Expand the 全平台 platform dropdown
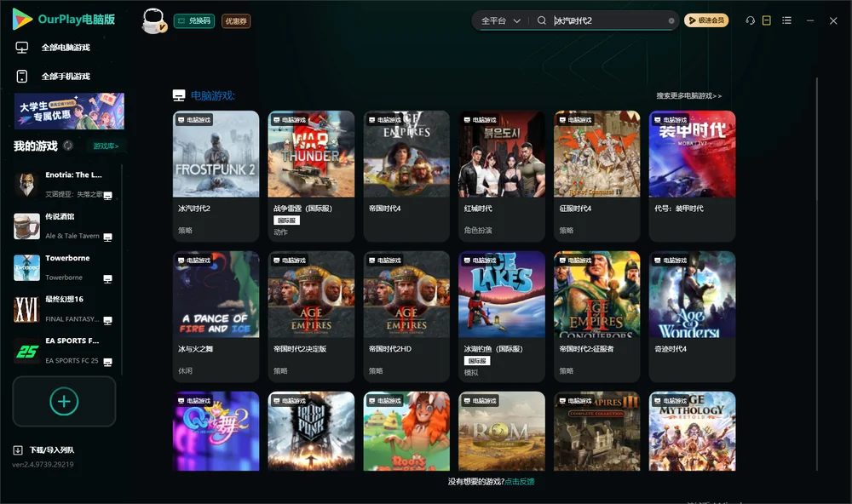 click(x=500, y=20)
